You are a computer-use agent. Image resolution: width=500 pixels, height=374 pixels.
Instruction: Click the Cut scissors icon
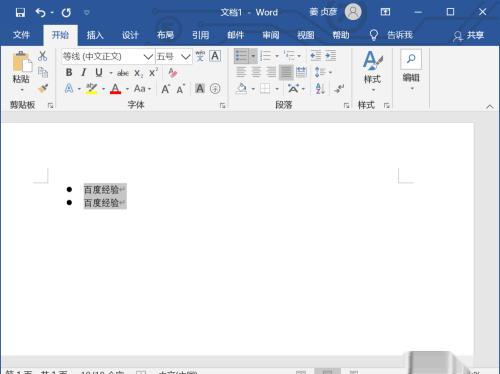[42, 56]
